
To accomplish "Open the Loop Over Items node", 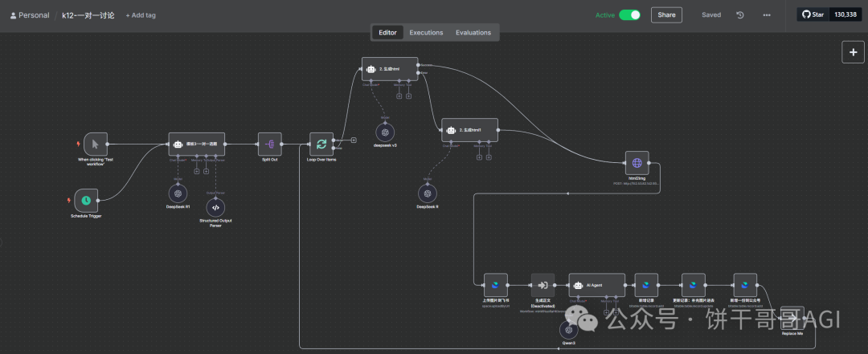I will pos(321,144).
